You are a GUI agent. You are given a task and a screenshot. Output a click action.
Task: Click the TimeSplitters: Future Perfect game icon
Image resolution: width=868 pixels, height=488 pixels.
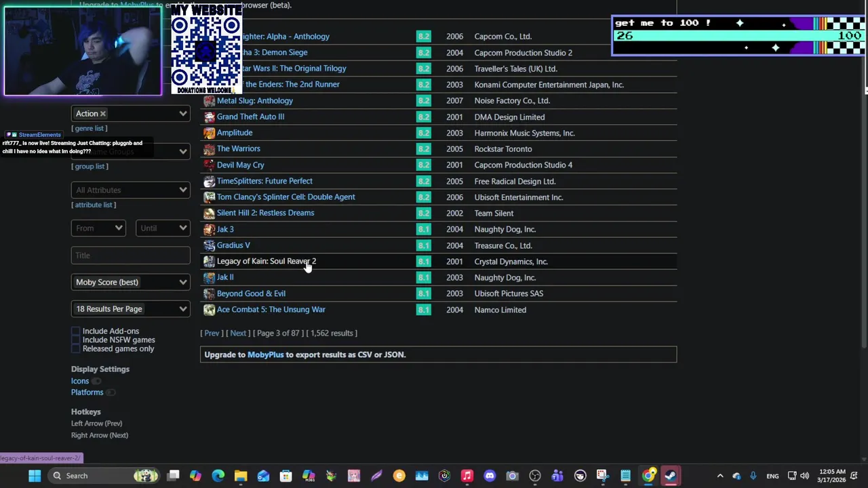pos(209,181)
